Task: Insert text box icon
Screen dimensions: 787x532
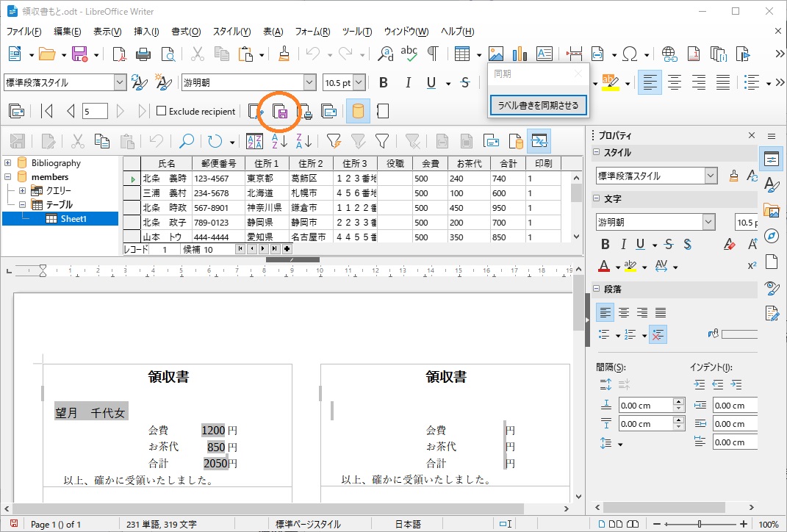Action: [x=544, y=54]
